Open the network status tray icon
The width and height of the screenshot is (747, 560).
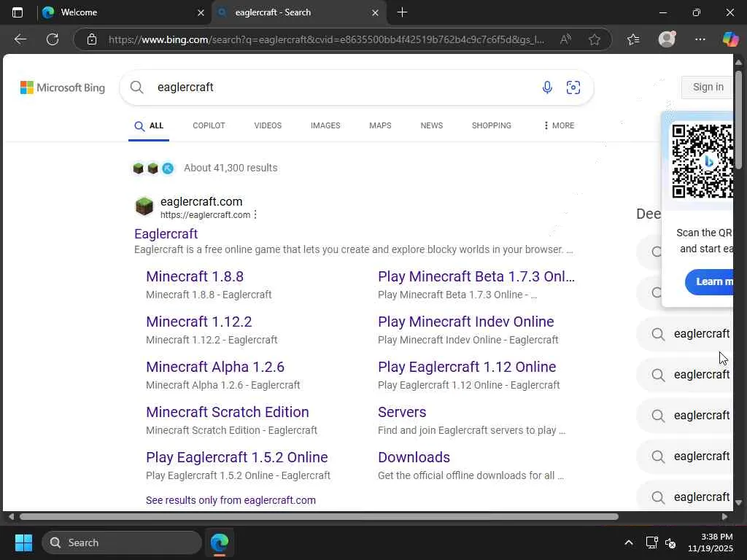651,542
